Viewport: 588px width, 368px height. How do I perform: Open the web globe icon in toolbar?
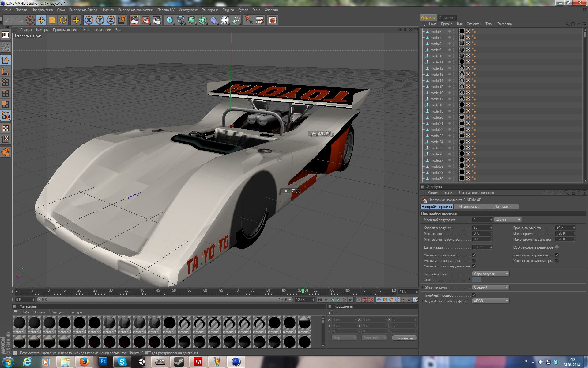point(273,20)
